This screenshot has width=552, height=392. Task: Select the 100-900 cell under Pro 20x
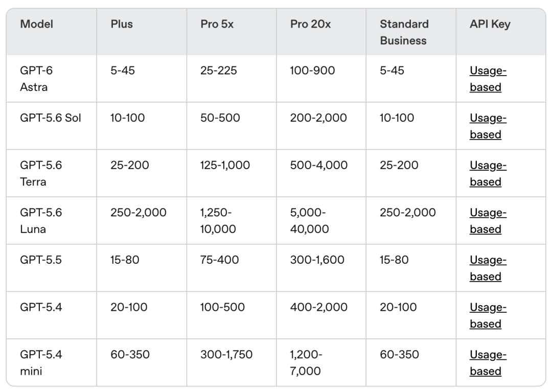[x=321, y=79]
